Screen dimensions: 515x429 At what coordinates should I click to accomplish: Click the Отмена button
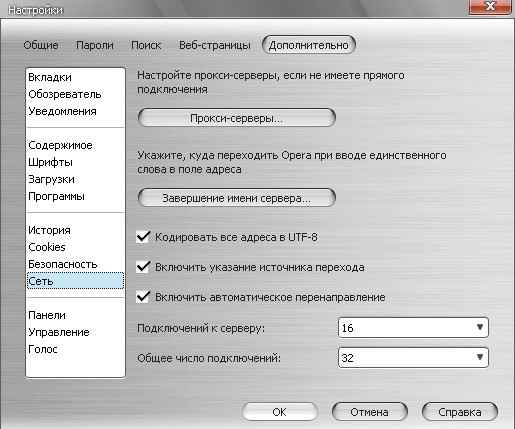tap(369, 412)
